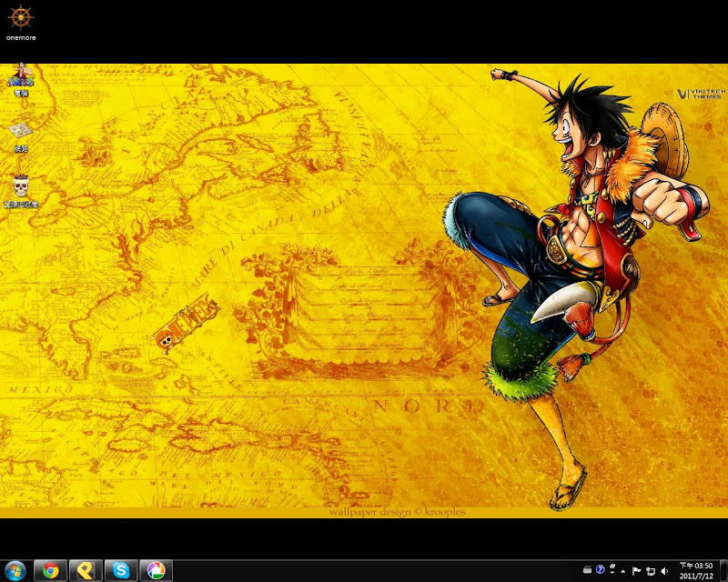Open the skull 資源回收筒 Recycle Bin icon
Viewport: 728px width, 582px height.
click(x=19, y=188)
